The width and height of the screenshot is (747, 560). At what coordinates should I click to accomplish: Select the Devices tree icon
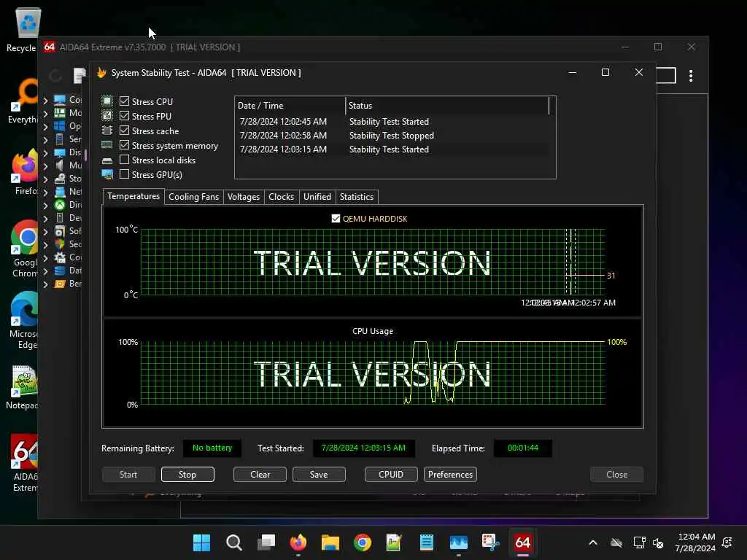pos(60,217)
